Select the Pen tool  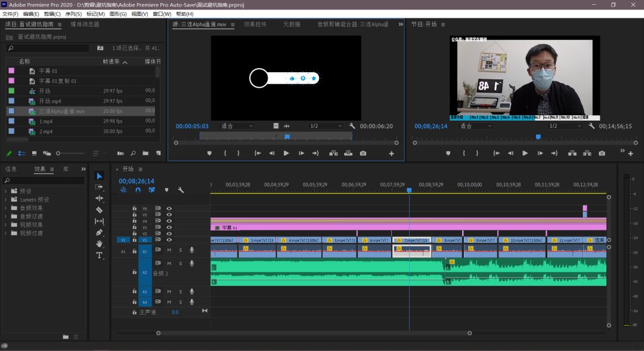99,232
